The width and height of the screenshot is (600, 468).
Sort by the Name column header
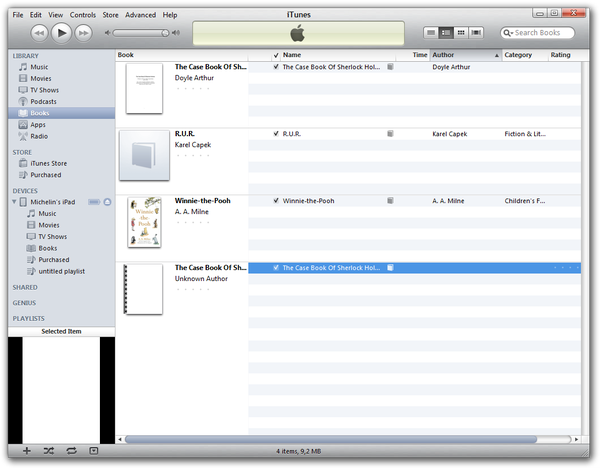tap(338, 55)
